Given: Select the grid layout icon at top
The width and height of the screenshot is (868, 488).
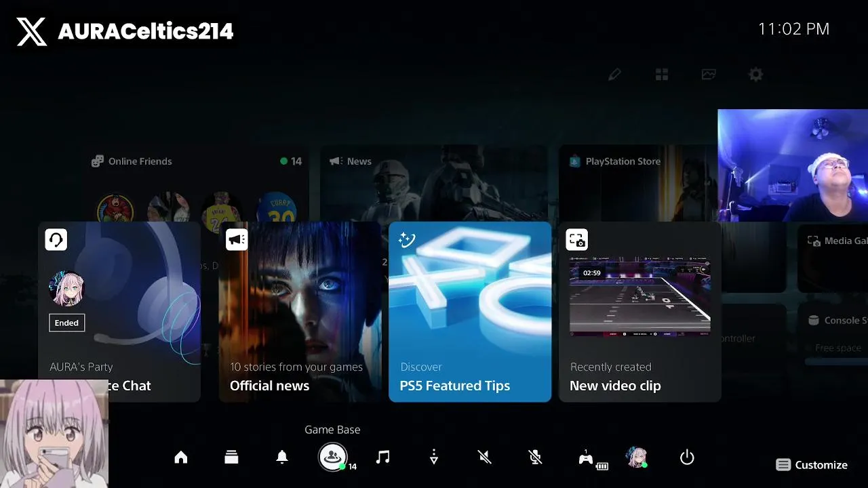Looking at the screenshot, I should [x=662, y=75].
